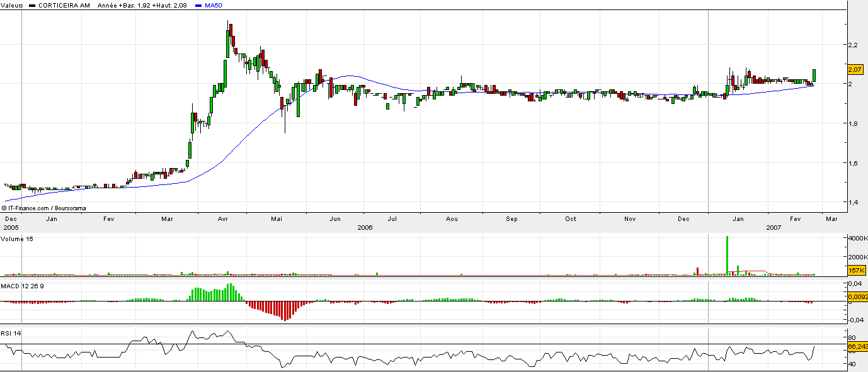Click the Mai month label on time axis
The width and height of the screenshot is (868, 372).
pyautogui.click(x=277, y=219)
